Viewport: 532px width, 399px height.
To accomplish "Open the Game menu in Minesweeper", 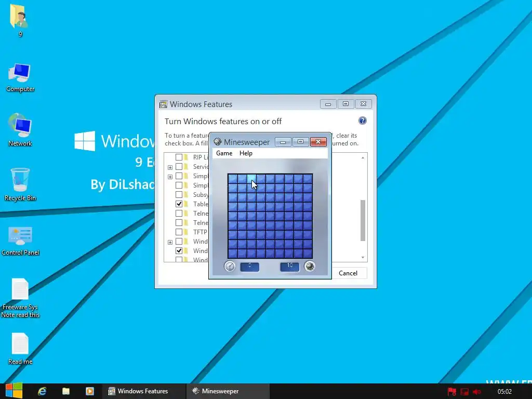I will (224, 153).
